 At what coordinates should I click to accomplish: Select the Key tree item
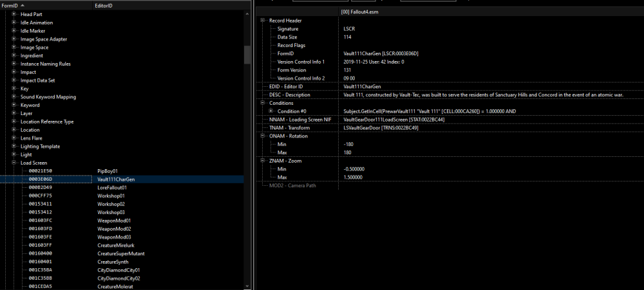(x=24, y=89)
